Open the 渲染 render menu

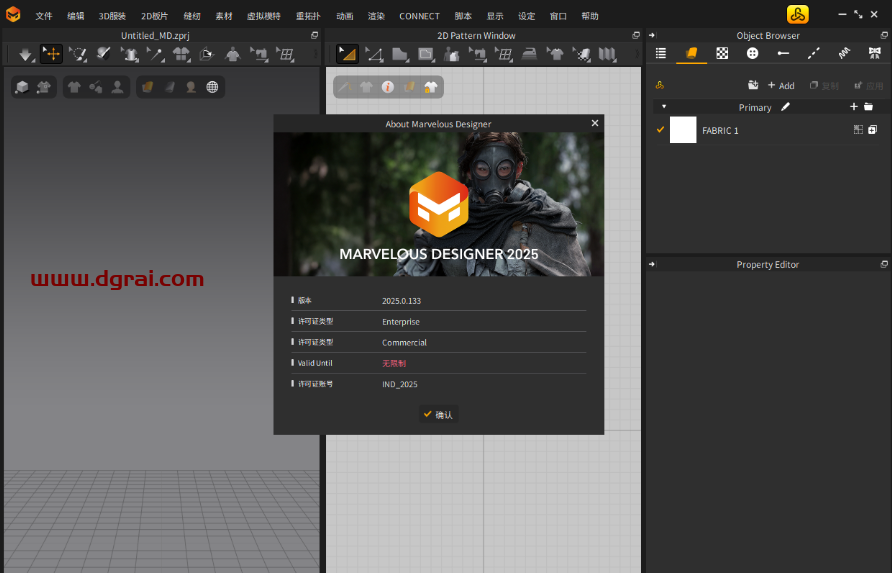point(376,16)
